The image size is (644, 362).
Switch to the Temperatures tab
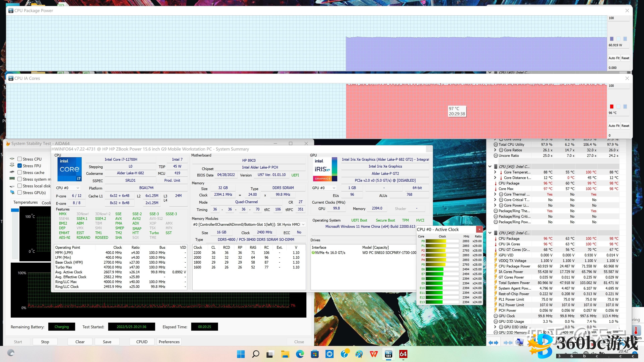pos(25,202)
